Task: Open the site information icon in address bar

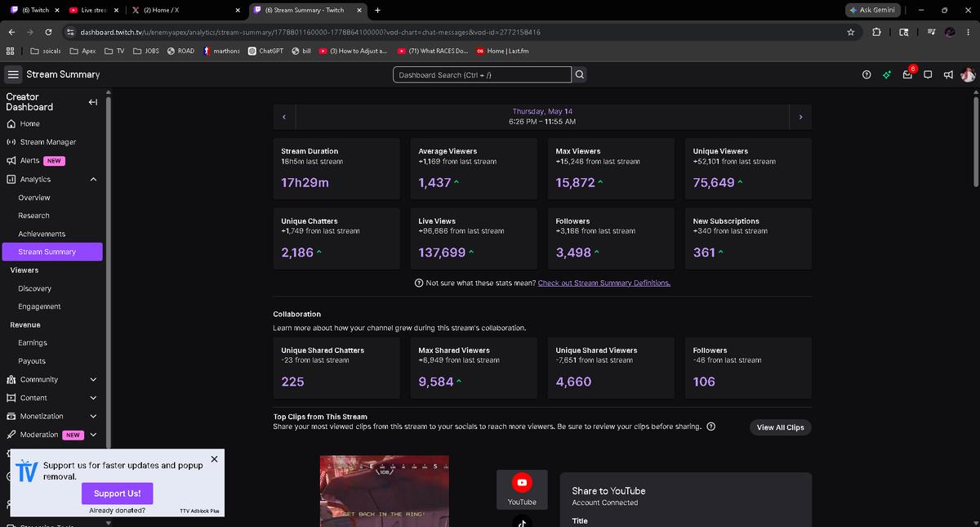Action: click(71, 32)
